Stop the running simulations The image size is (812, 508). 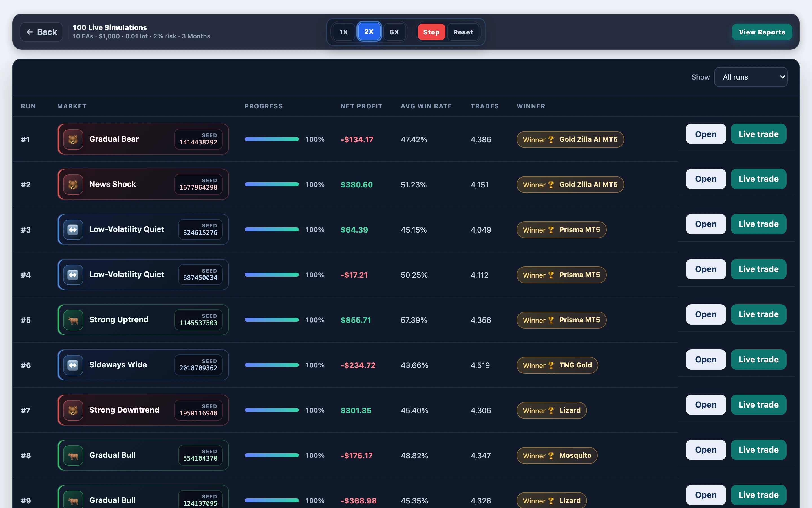click(431, 32)
